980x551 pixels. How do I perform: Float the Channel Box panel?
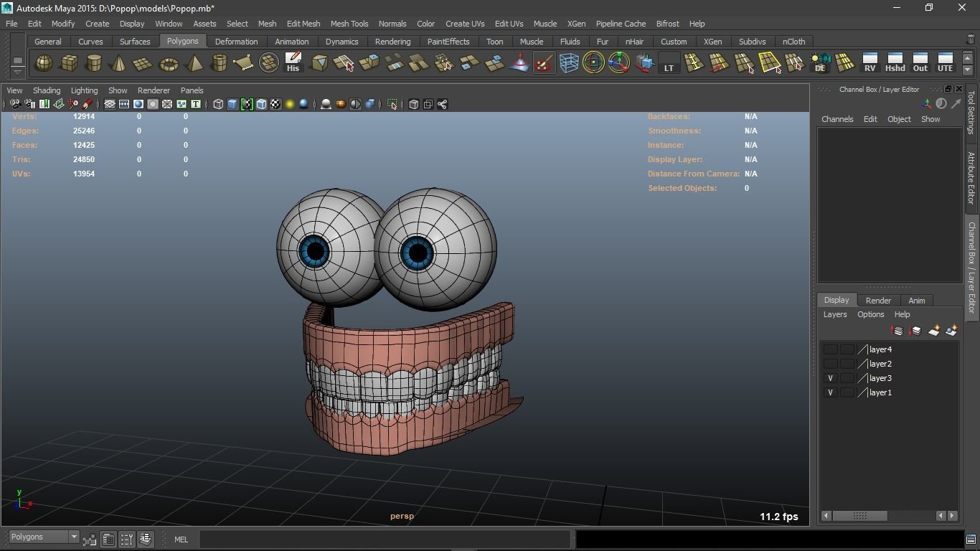pyautogui.click(x=948, y=89)
